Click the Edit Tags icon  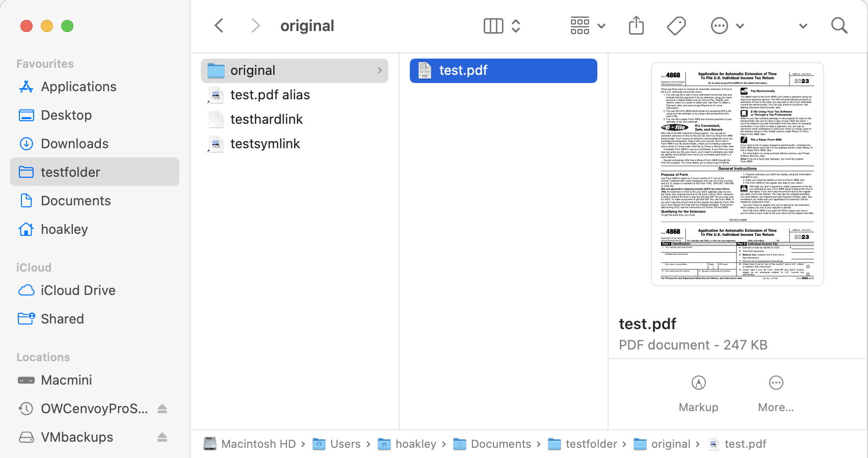click(x=676, y=25)
